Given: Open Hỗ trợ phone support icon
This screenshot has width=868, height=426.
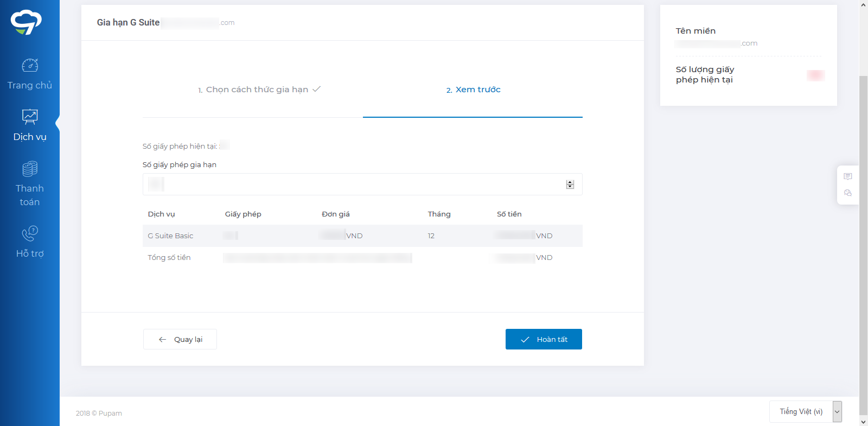Looking at the screenshot, I should 30,233.
